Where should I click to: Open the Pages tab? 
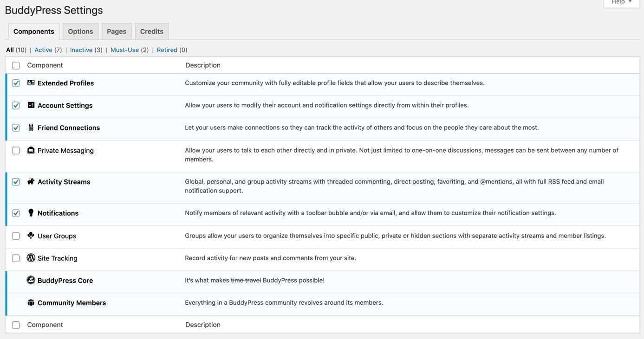117,32
